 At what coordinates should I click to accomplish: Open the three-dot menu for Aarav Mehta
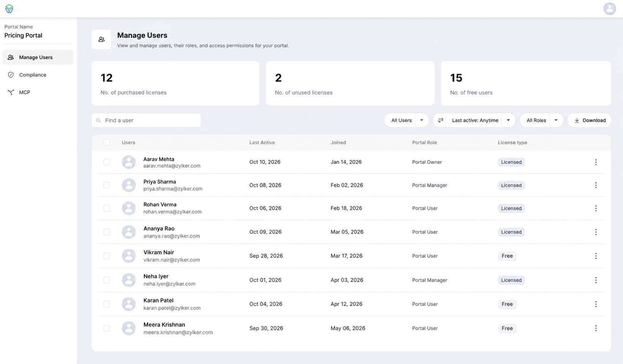pyautogui.click(x=596, y=162)
